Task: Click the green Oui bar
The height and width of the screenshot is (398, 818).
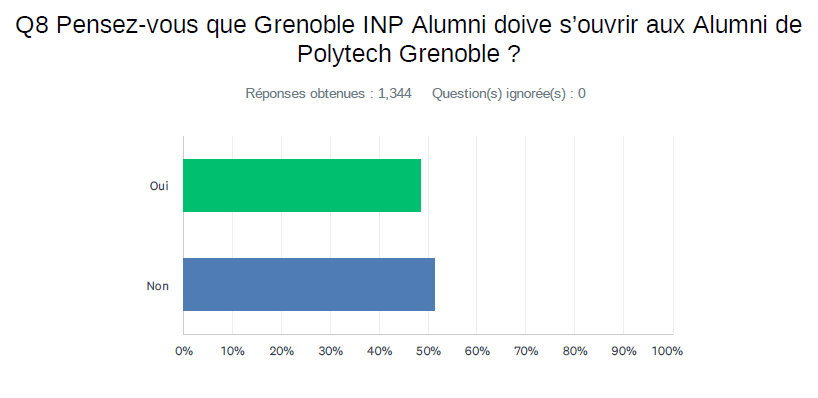Action: (302, 185)
